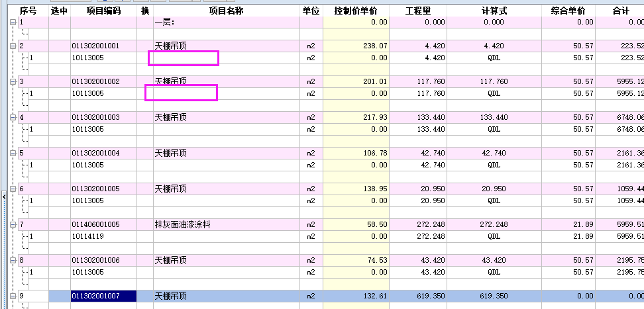Collapse tree row 3 node

13,82
